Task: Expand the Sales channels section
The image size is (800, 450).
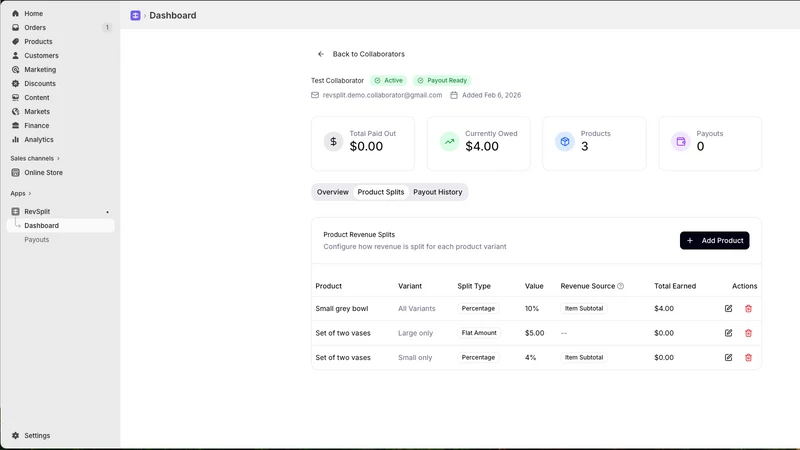Action: tap(35, 158)
